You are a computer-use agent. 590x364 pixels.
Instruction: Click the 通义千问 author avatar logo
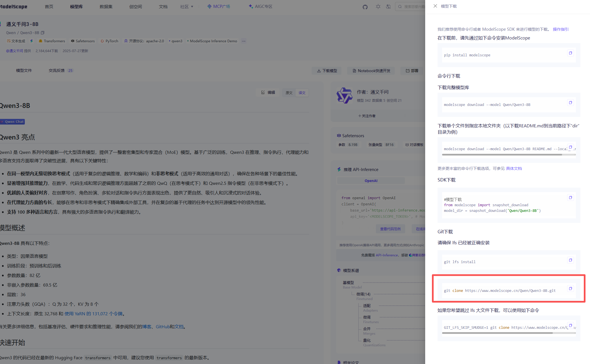[344, 95]
